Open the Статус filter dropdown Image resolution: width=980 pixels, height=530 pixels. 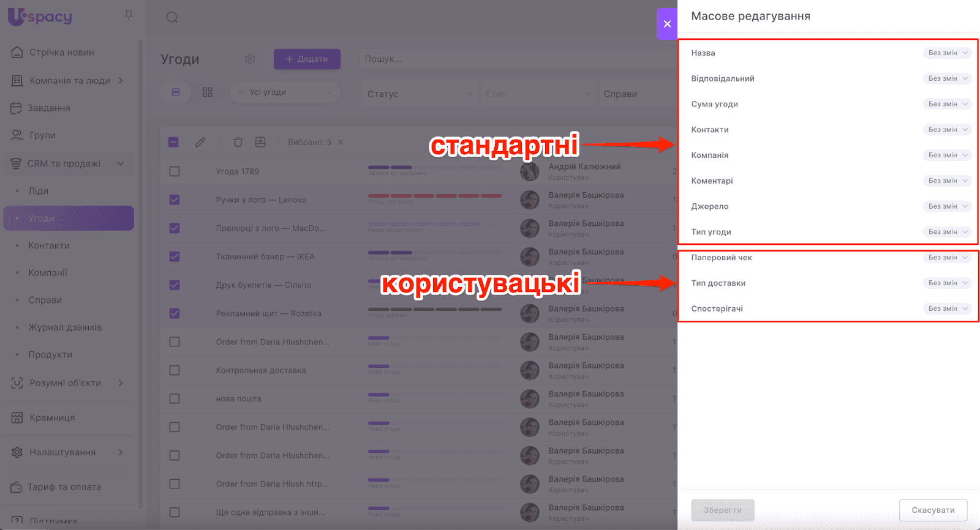coord(420,94)
